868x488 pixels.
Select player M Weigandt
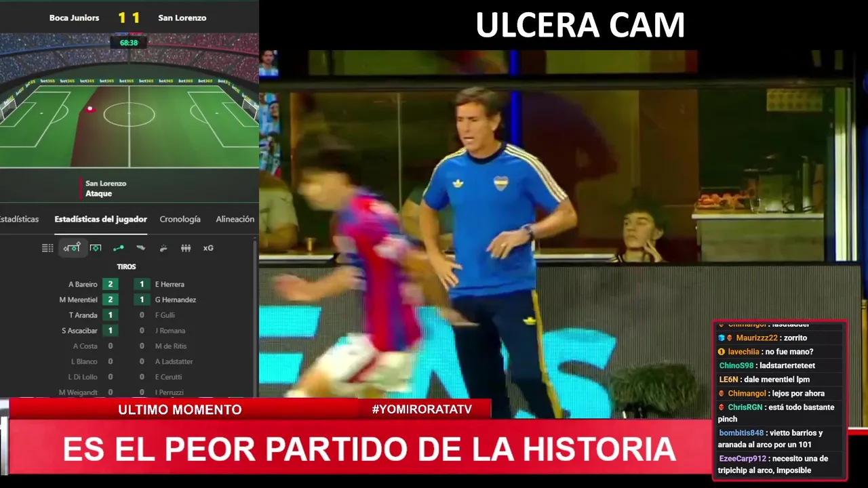pyautogui.click(x=78, y=392)
